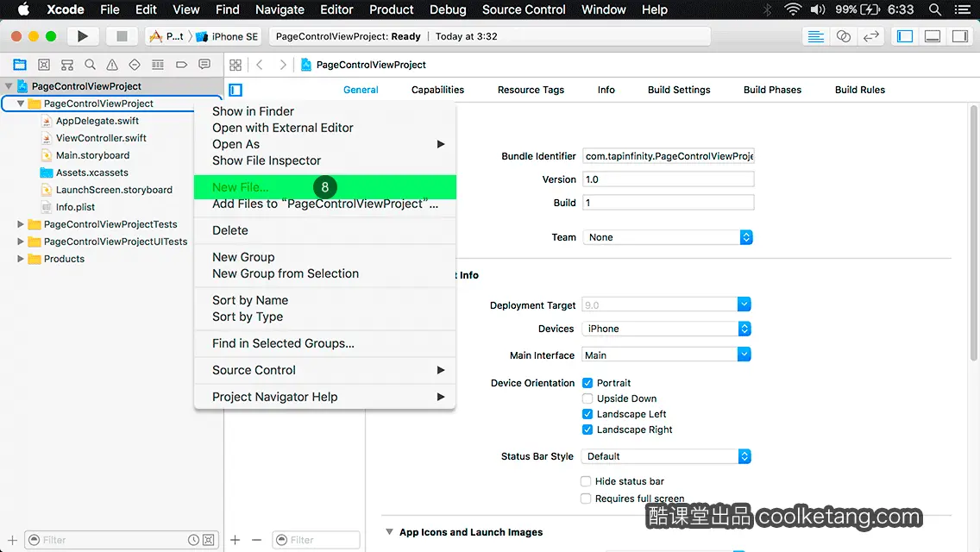Open the Team dropdown showing None
Screen dimensions: 980x552
point(668,237)
